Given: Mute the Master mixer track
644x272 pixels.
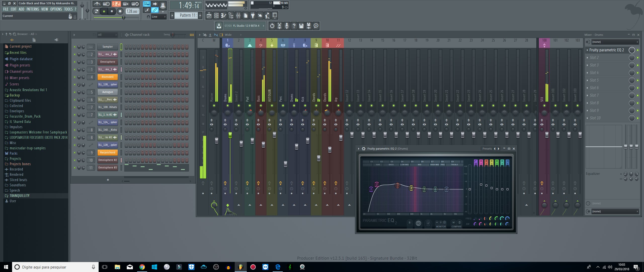Looking at the screenshot, I should [214, 106].
